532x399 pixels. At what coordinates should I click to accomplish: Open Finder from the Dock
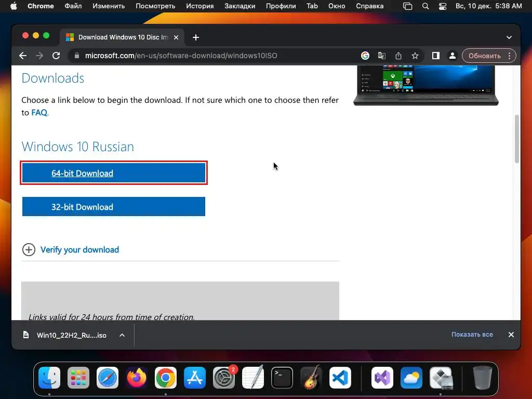tap(49, 378)
